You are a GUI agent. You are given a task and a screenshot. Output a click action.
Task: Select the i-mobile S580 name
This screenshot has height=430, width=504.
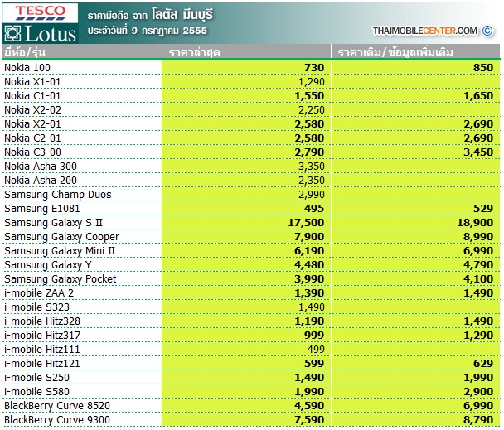pos(36,392)
